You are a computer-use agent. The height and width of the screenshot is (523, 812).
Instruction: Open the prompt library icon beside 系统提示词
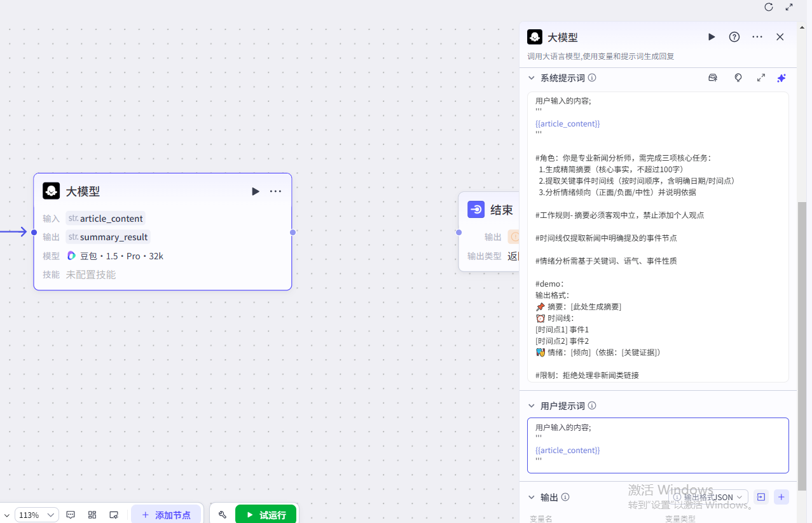point(713,78)
